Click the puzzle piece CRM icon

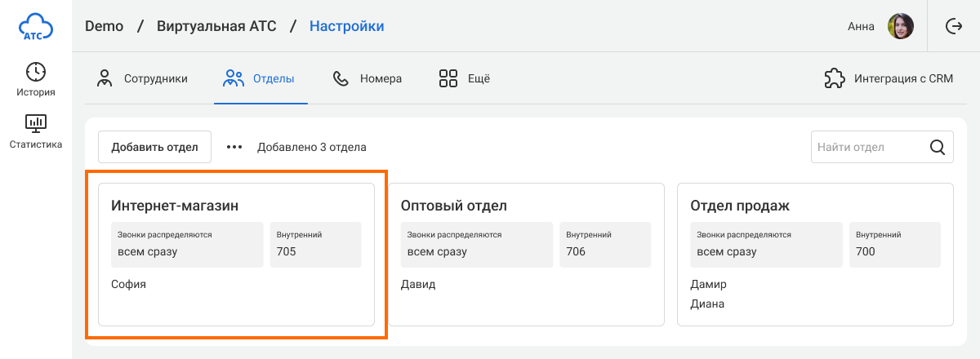coord(835,79)
